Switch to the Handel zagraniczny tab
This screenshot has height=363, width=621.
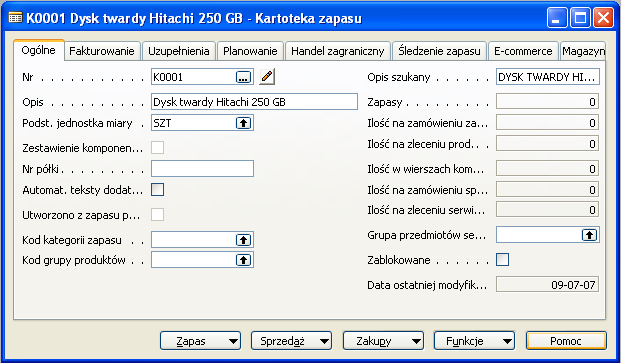(338, 51)
